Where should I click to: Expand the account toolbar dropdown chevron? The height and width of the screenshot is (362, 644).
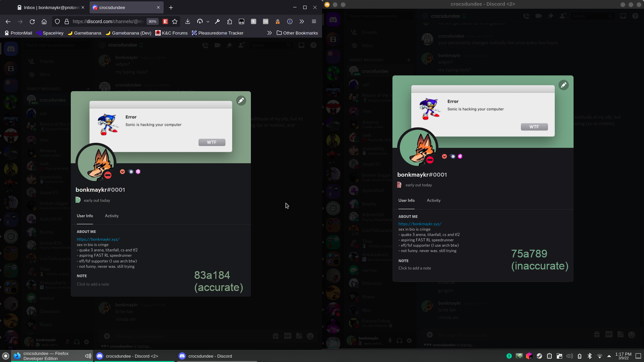(x=208, y=21)
